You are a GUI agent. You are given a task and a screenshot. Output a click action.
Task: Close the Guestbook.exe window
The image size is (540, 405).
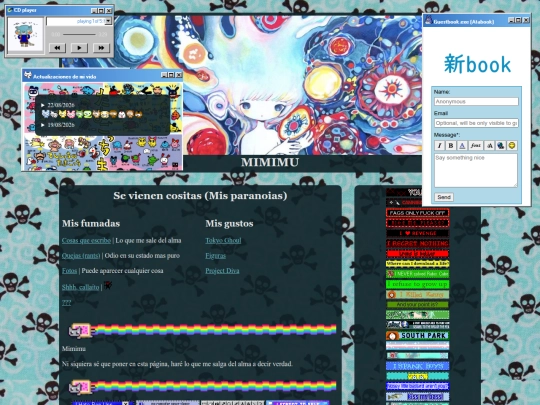526,20
